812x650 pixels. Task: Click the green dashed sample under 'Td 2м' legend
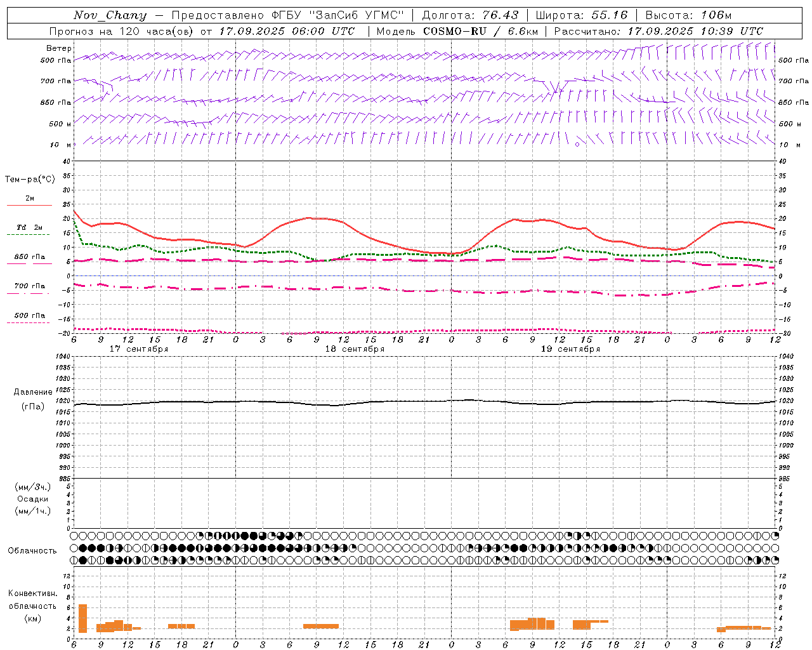(28, 235)
